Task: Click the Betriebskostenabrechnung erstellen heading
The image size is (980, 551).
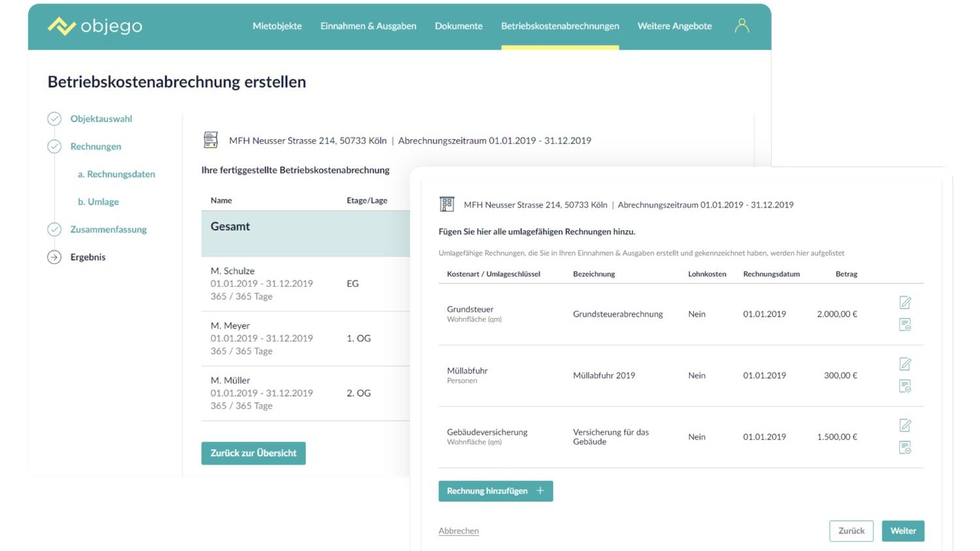Action: 176,82
